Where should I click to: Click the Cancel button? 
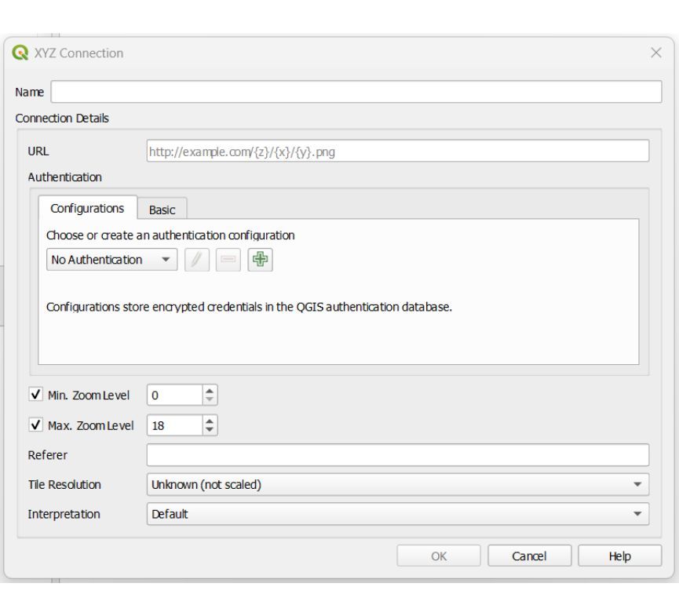coord(529,556)
